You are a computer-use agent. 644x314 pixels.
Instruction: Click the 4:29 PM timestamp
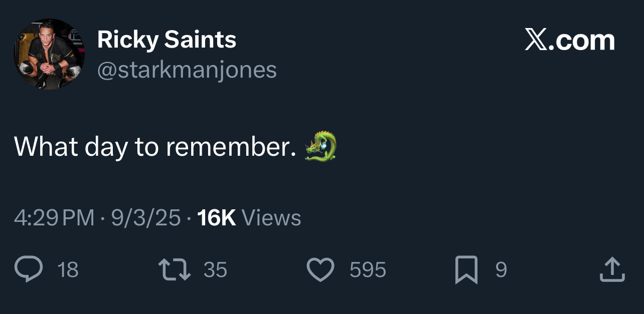pyautogui.click(x=54, y=218)
